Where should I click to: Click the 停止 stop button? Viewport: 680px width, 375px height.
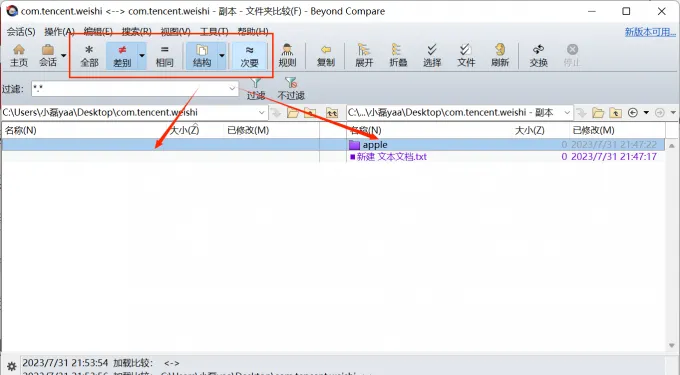(x=572, y=55)
